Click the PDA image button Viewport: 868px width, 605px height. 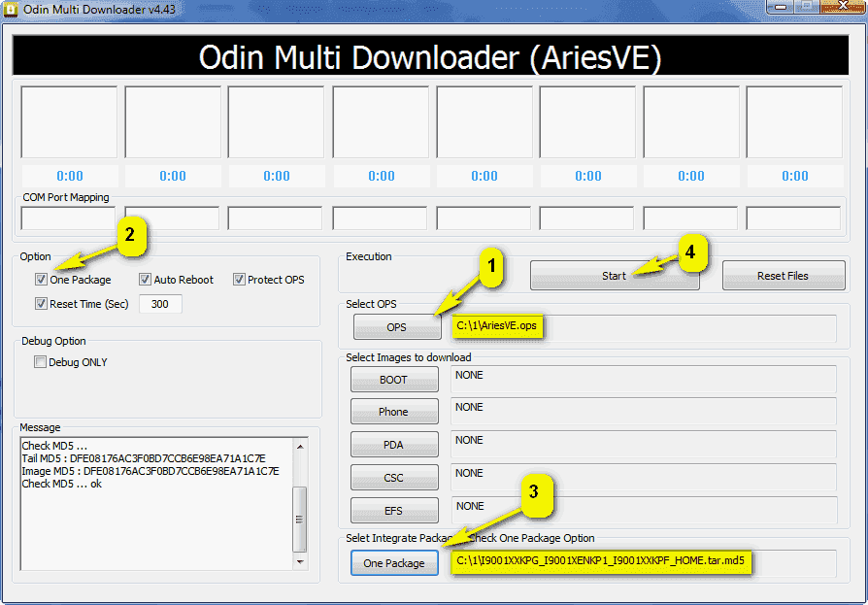(394, 445)
